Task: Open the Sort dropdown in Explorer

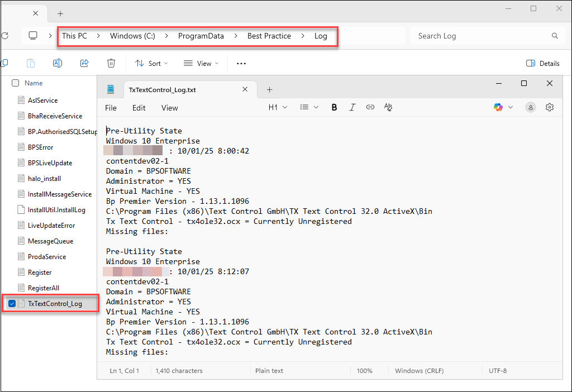Action: pos(151,64)
